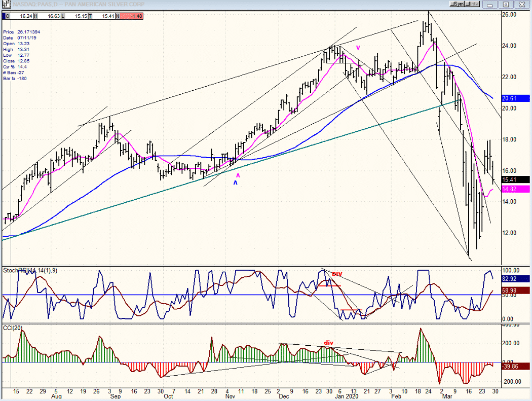Open the chart window icon menu
This screenshot has width=532, height=401.
click(7, 4)
